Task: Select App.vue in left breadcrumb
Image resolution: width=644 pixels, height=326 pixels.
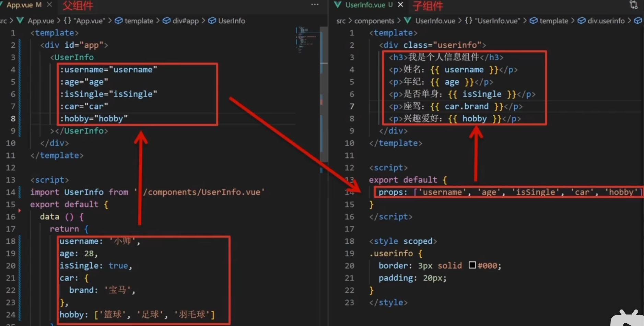Action: click(41, 21)
